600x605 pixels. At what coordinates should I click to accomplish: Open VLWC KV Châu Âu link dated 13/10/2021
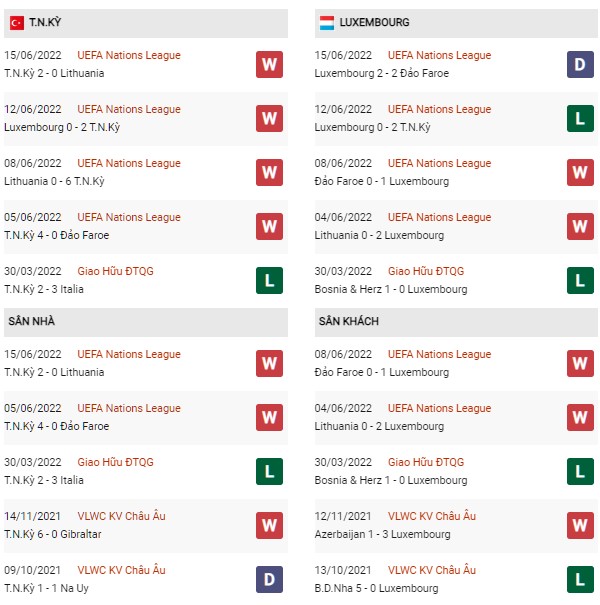pos(432,570)
